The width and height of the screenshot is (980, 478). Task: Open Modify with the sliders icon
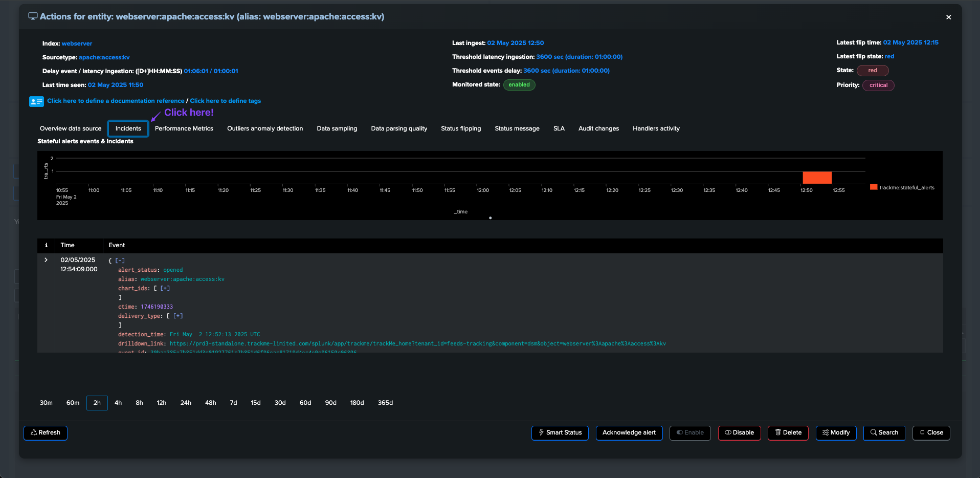click(836, 433)
